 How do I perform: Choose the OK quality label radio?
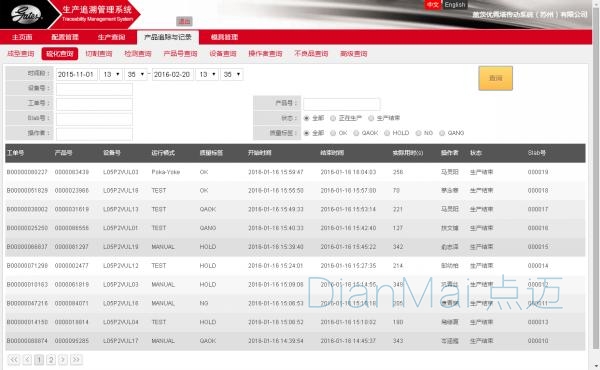pos(333,133)
